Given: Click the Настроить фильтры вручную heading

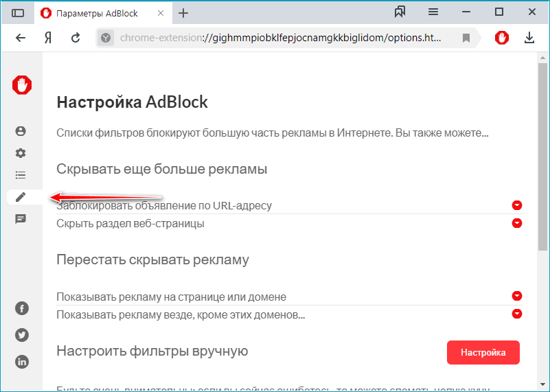Looking at the screenshot, I should click(x=152, y=351).
